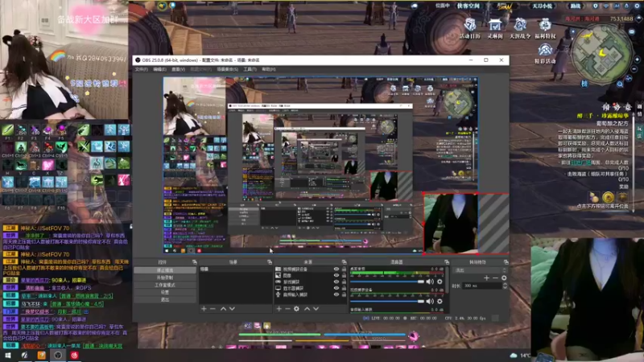Click the mixer panel vertical scrollbar
This screenshot has width=644, height=362.
pos(448,279)
